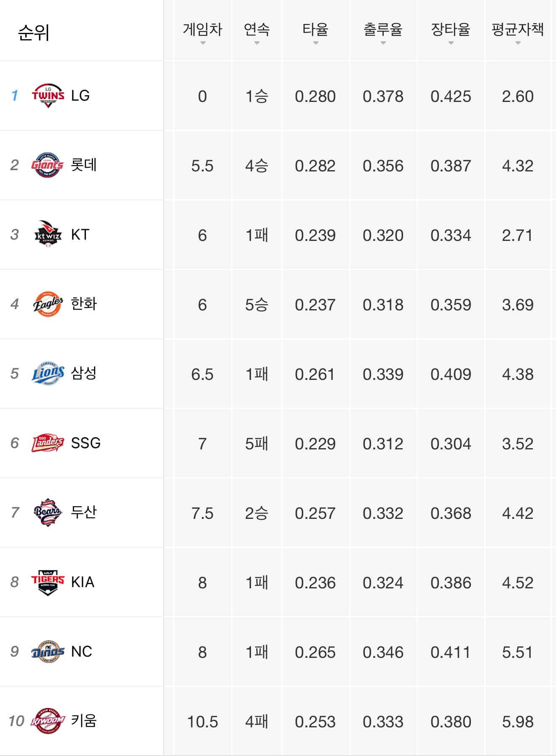Click the Lotte Giants team logo
This screenshot has width=556, height=756.
pyautogui.click(x=47, y=165)
